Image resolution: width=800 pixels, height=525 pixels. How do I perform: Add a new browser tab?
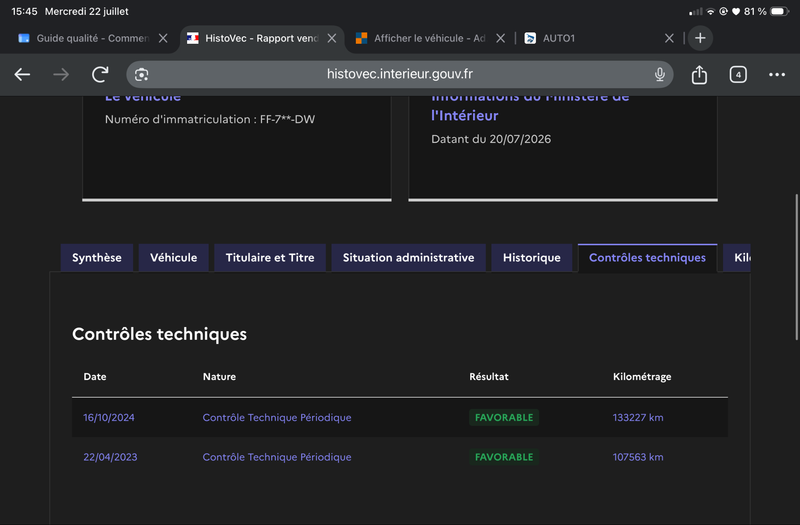[x=700, y=38]
